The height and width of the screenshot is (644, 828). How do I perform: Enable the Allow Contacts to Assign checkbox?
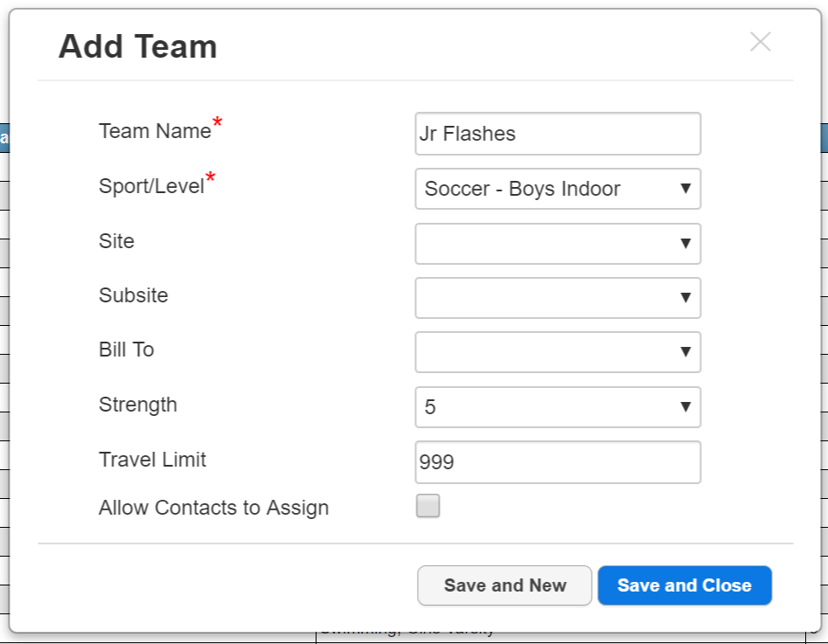click(428, 506)
